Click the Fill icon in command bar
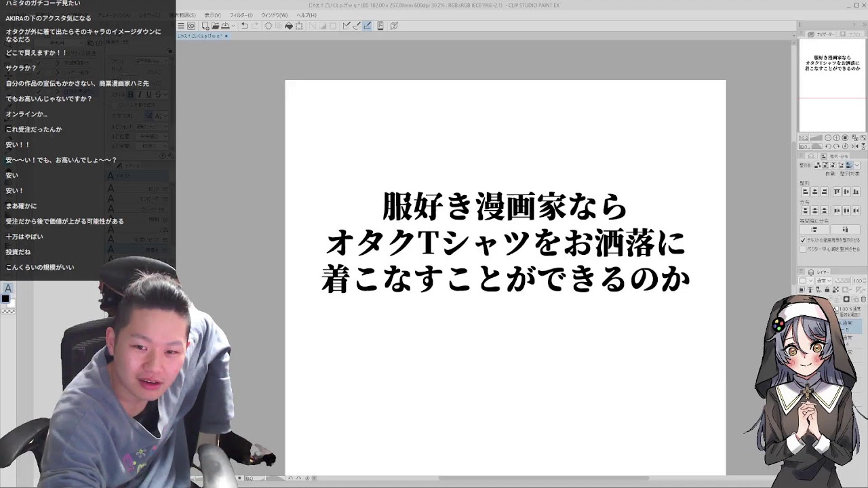 (x=289, y=26)
